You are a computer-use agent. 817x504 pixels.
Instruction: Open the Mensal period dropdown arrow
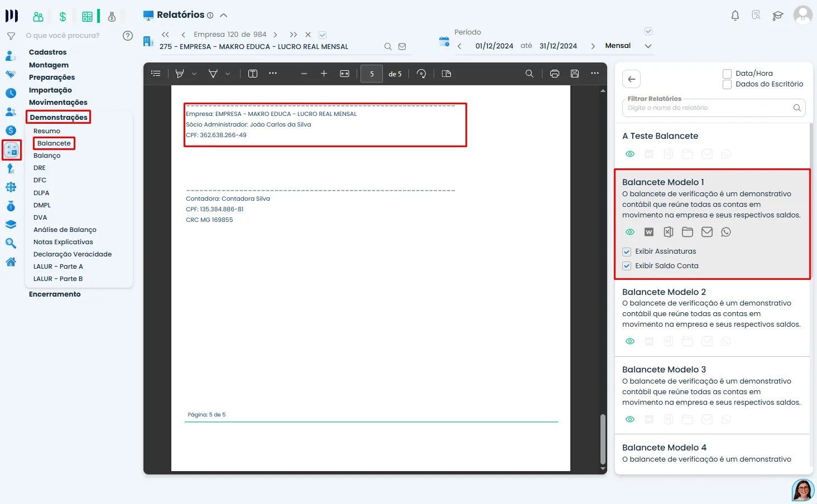point(648,46)
